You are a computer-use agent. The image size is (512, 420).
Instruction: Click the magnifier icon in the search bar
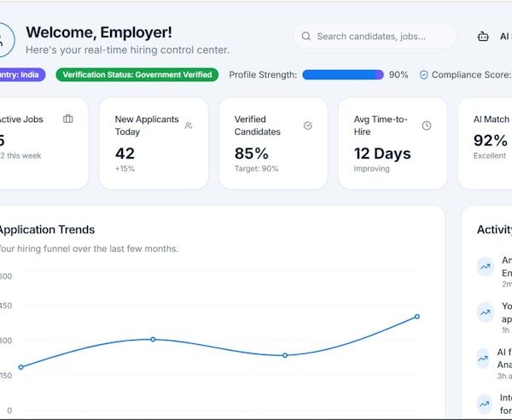coord(306,37)
